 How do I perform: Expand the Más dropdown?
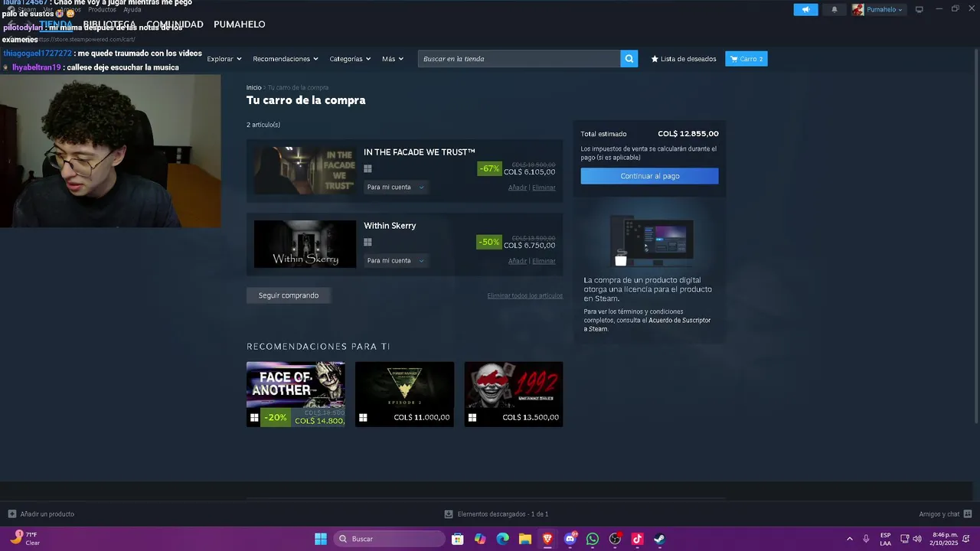click(x=393, y=59)
